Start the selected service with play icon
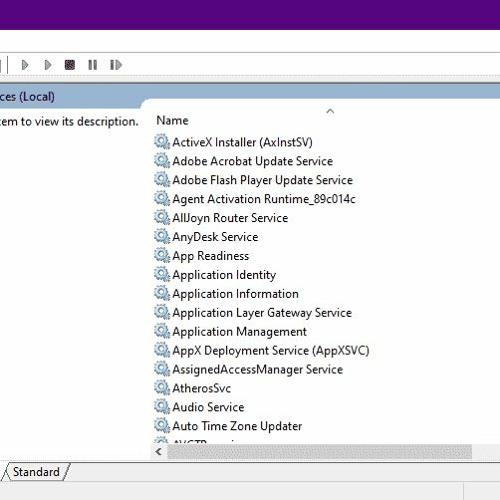 [x=25, y=65]
